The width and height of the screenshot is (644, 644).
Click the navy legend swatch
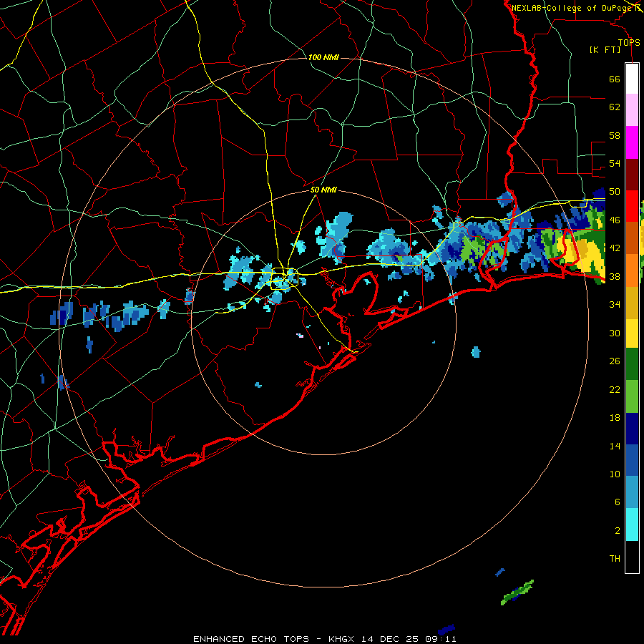click(x=632, y=428)
